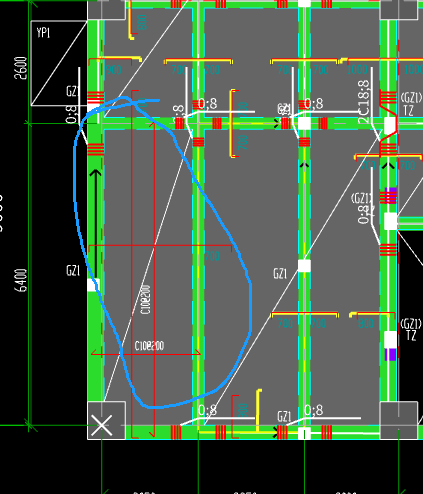Select the "GZ1" label beside the "6400" dimension

click(73, 270)
